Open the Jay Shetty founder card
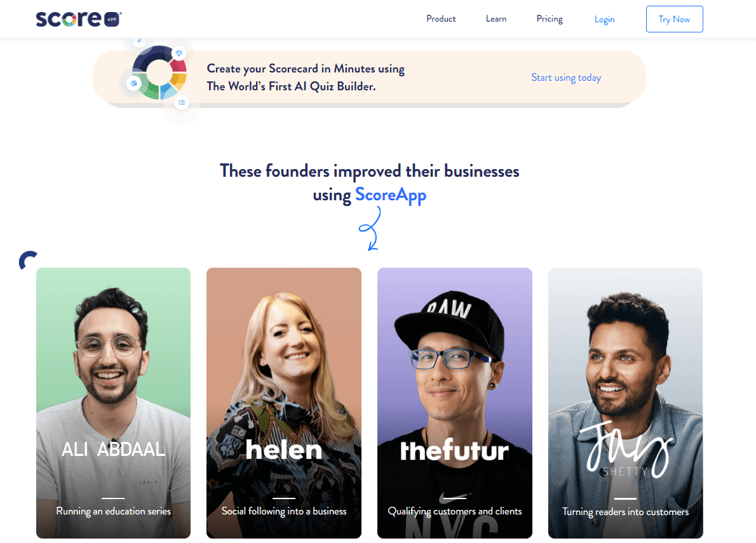The width and height of the screenshot is (756, 543). 625,403
